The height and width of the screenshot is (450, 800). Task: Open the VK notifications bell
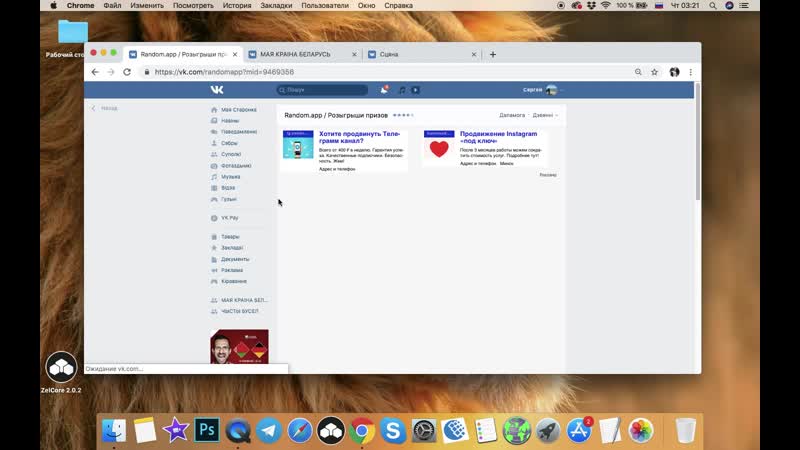click(x=383, y=90)
